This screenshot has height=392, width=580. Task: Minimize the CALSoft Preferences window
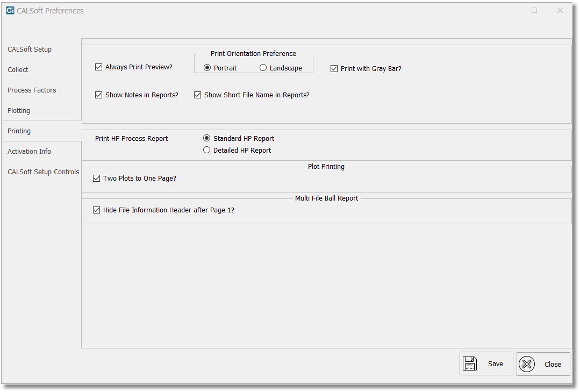click(509, 11)
